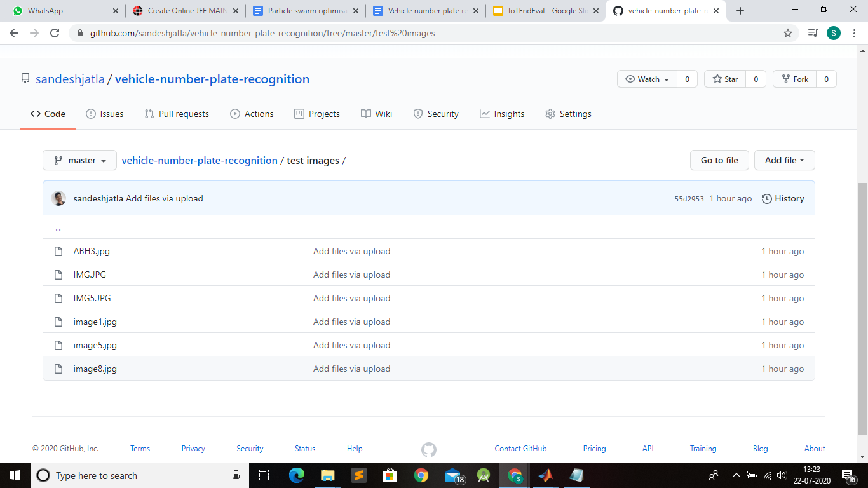Open commit hash 55d2953
The image size is (868, 488).
[689, 199]
